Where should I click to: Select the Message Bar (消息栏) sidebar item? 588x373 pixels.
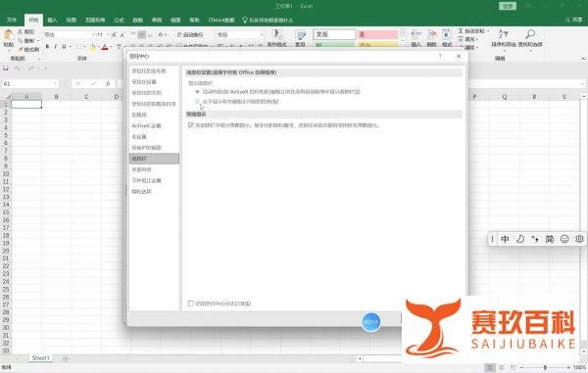(154, 159)
